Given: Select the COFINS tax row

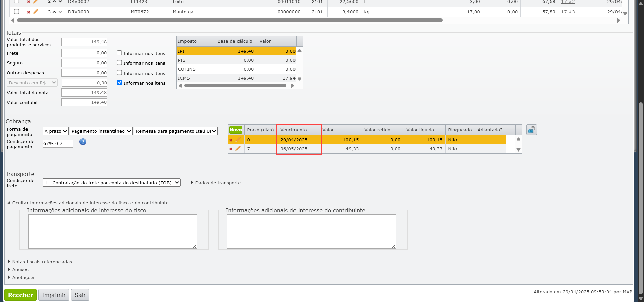Looking at the screenshot, I should 237,69.
